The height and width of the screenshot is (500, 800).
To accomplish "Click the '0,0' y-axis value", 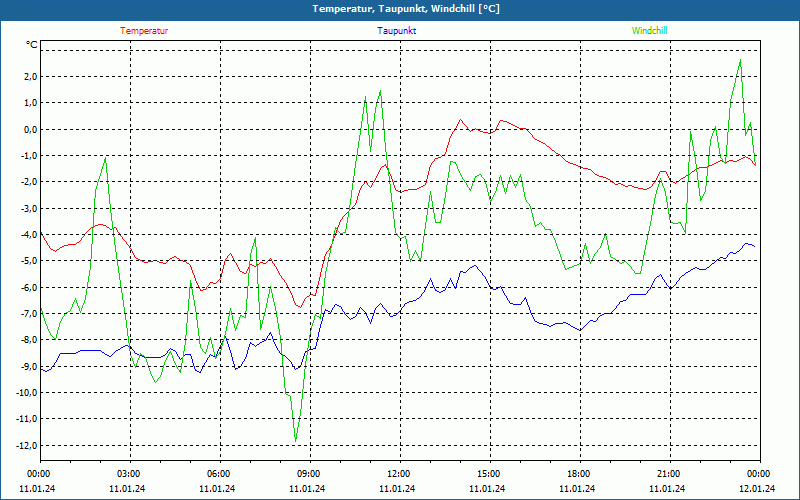I will coord(32,130).
